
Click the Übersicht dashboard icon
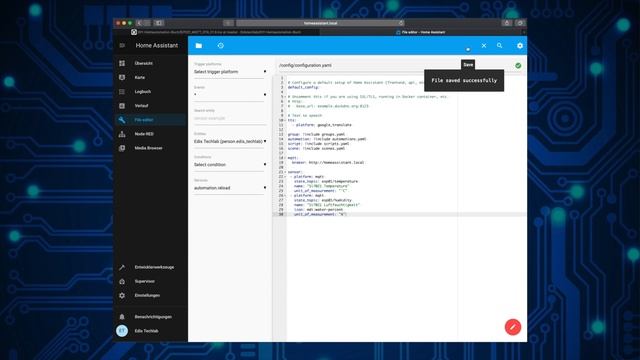122,63
